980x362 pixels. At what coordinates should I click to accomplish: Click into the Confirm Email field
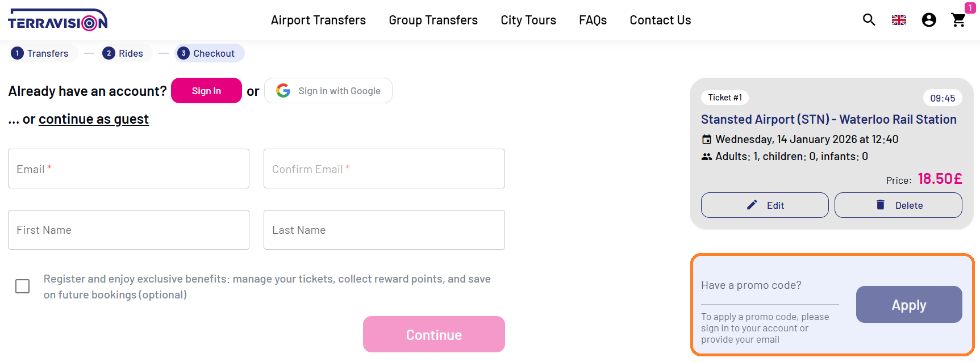[x=384, y=169]
